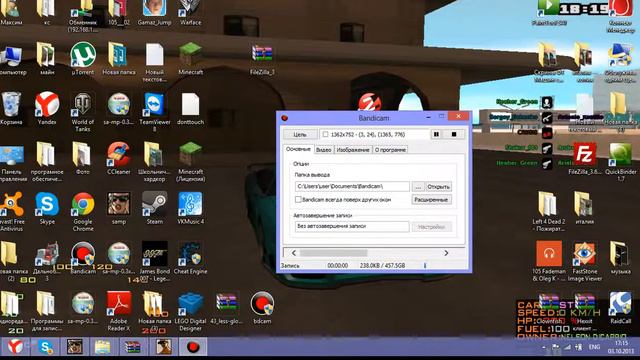Click the Bandicam horizontal scrollbar thumb

(x=333, y=253)
